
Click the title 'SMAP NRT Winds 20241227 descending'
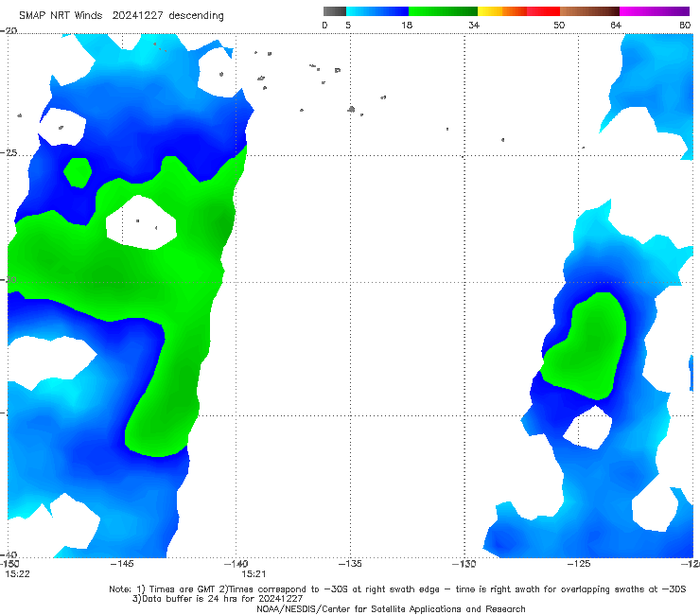tap(121, 15)
